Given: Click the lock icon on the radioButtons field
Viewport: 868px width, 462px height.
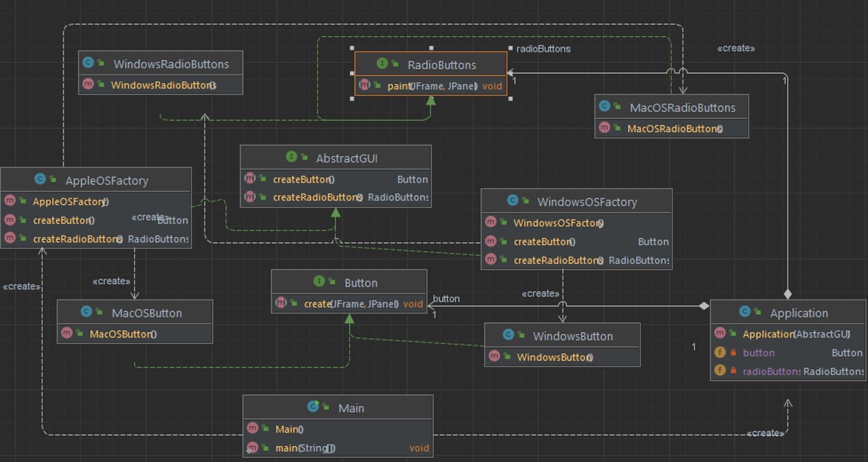Looking at the screenshot, I should click(x=733, y=371).
